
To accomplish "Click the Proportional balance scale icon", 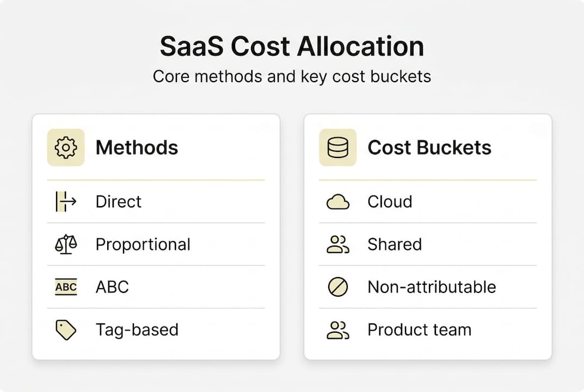I will coord(66,244).
